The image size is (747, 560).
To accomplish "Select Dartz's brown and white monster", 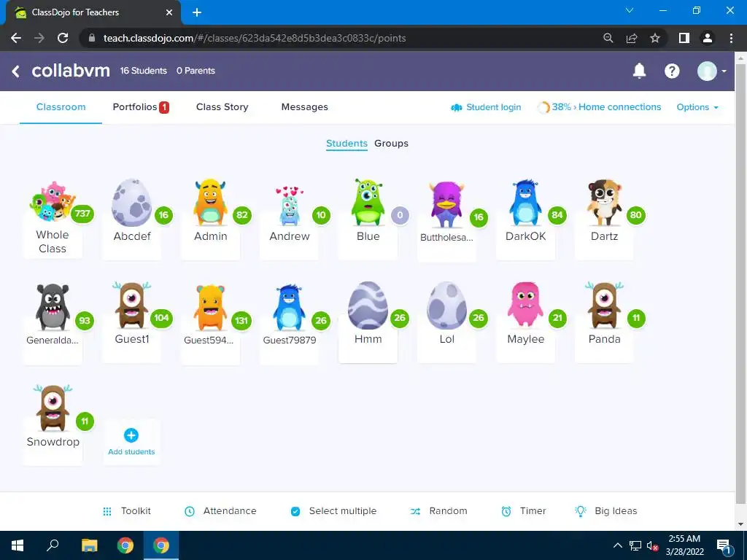I will [604, 202].
